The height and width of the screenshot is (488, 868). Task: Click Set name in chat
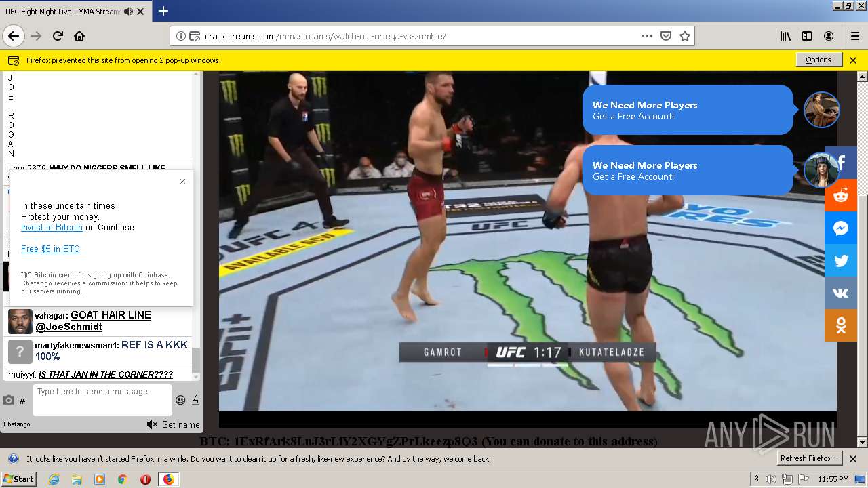tap(180, 424)
